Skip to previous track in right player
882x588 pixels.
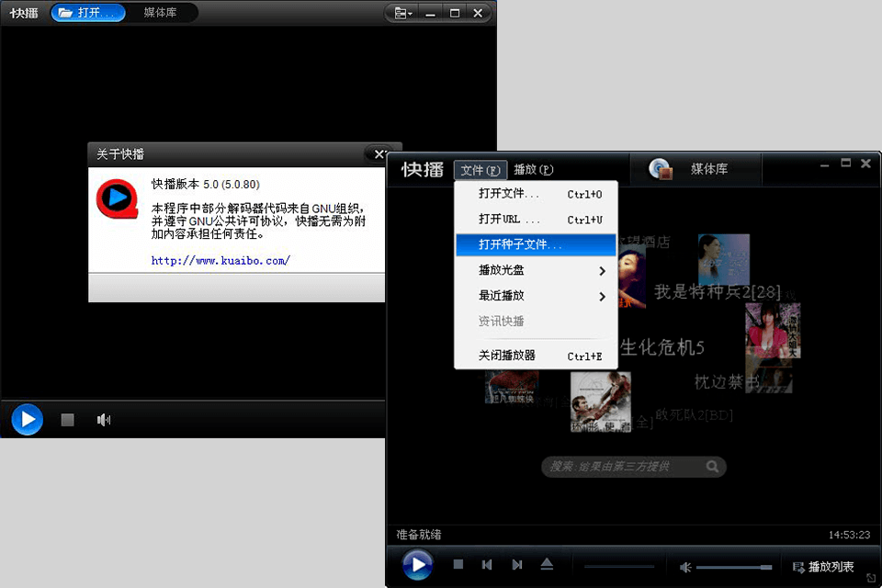coord(488,564)
